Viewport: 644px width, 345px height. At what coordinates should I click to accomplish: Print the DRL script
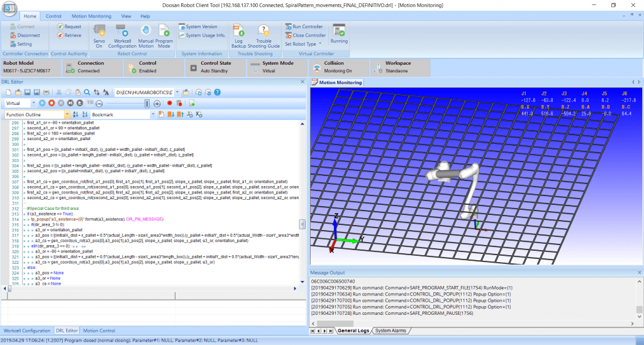[x=47, y=92]
